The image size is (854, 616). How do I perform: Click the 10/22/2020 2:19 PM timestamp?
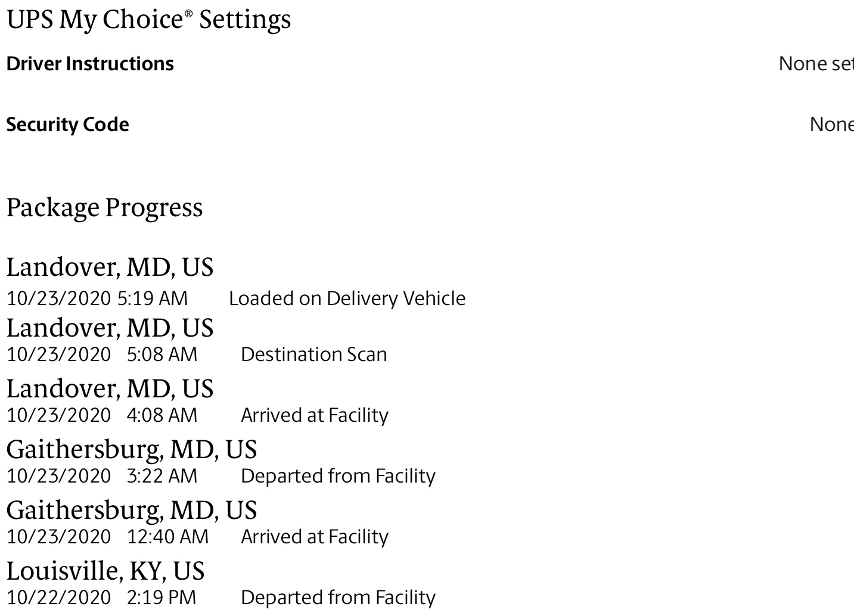[101, 598]
